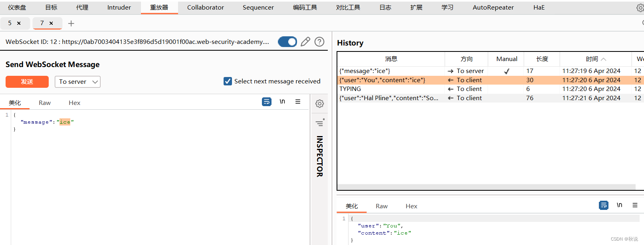Switch history viewer to Hex view
This screenshot has width=644, height=245.
pyautogui.click(x=411, y=206)
